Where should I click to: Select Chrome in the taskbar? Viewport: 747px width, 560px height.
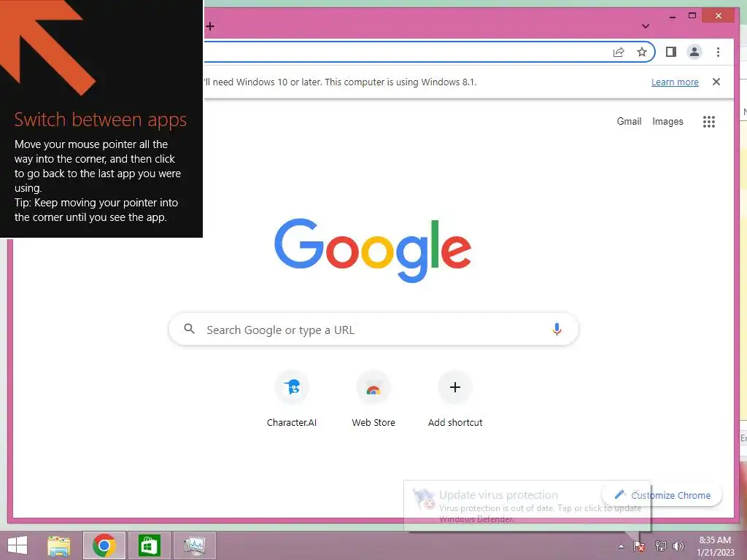104,545
